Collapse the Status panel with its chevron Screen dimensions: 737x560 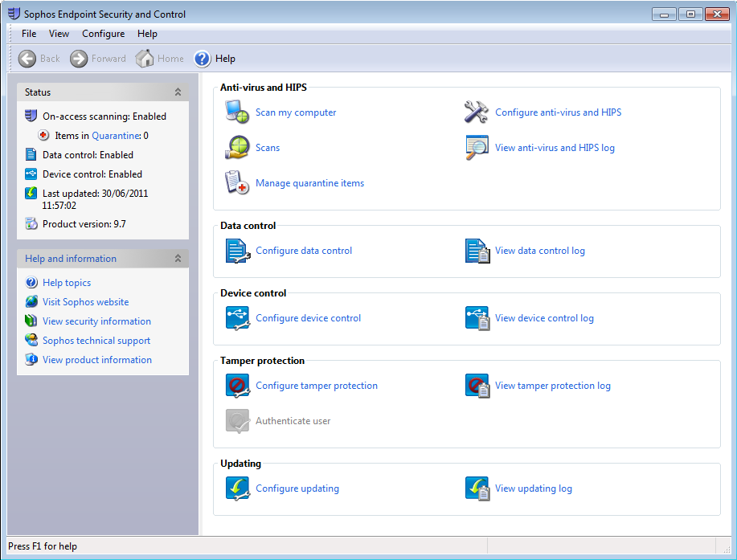(178, 92)
